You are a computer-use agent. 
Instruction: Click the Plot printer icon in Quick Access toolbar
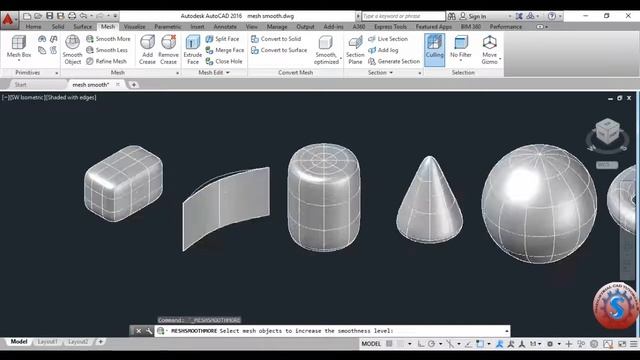[x=72, y=16]
